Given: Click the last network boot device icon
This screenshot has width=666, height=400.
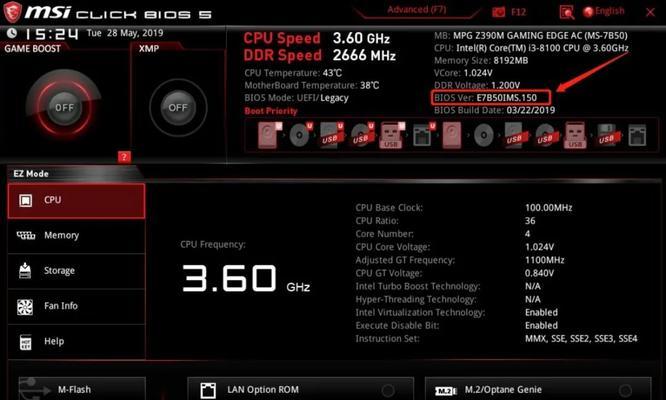Looking at the screenshot, I should point(637,135).
